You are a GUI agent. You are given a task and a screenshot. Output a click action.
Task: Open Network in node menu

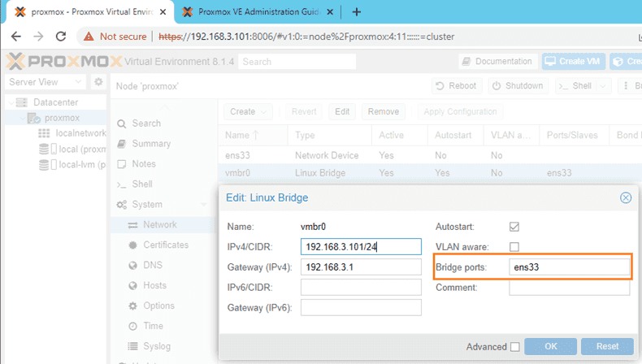pyautogui.click(x=163, y=225)
